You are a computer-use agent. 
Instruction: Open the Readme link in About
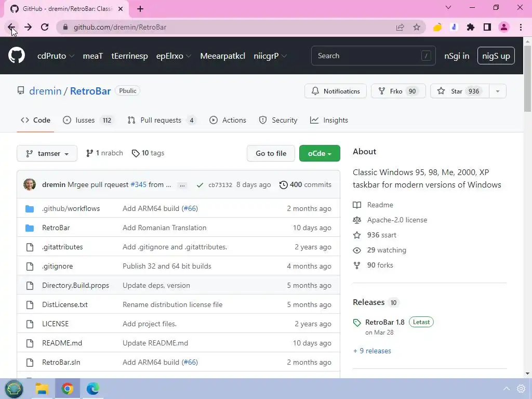(380, 205)
